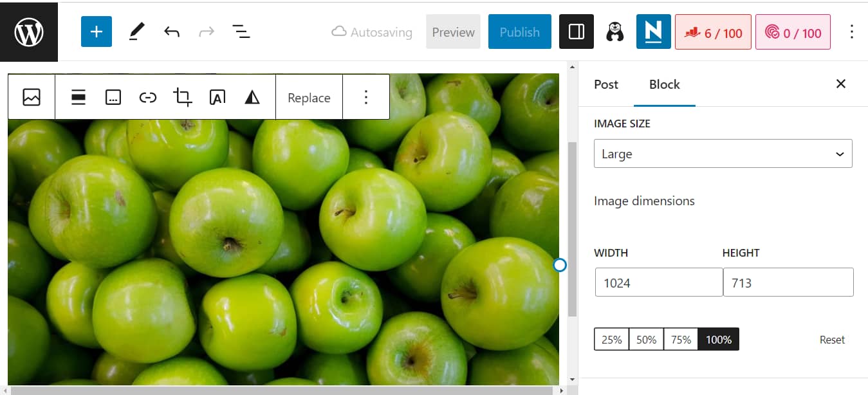Viewport: 868px width, 395px height.
Task: Click the grayed redo arrow
Action: 206,32
